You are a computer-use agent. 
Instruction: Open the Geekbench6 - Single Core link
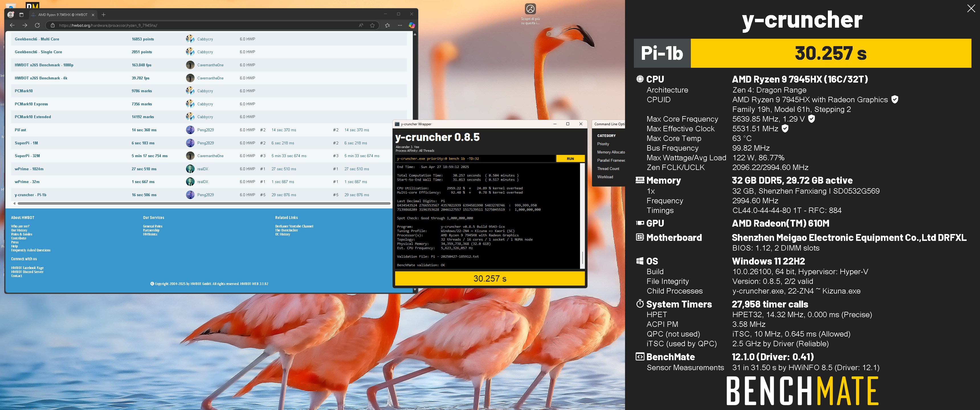tap(38, 52)
